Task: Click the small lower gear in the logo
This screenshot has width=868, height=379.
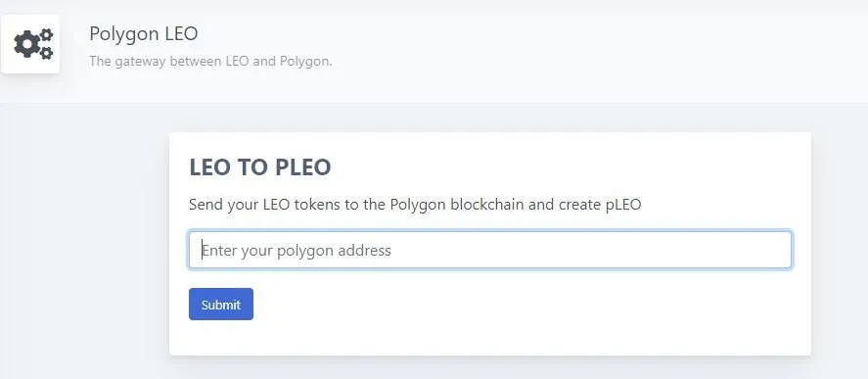Action: [x=47, y=53]
